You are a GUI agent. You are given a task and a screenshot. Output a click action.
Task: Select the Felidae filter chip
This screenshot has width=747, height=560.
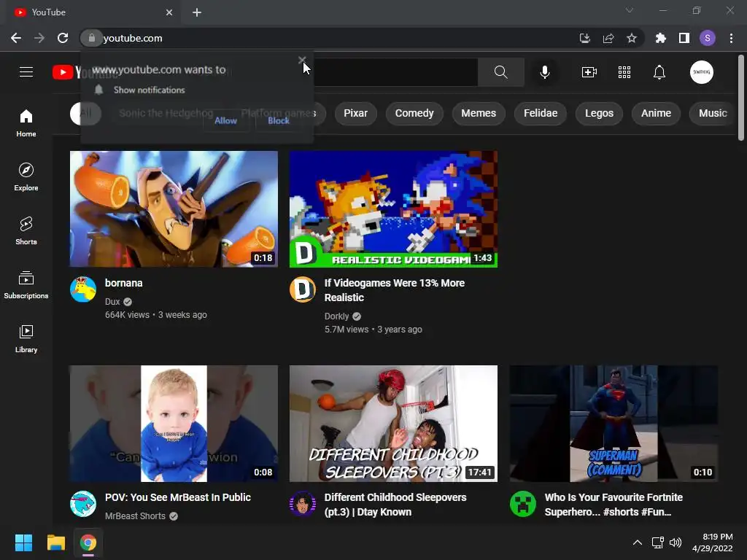coord(541,113)
